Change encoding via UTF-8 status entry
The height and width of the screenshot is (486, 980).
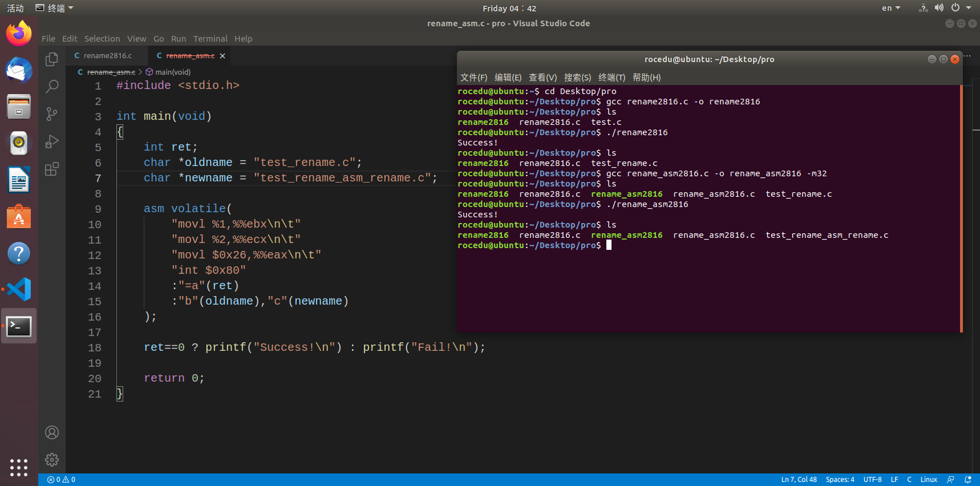[x=872, y=480]
